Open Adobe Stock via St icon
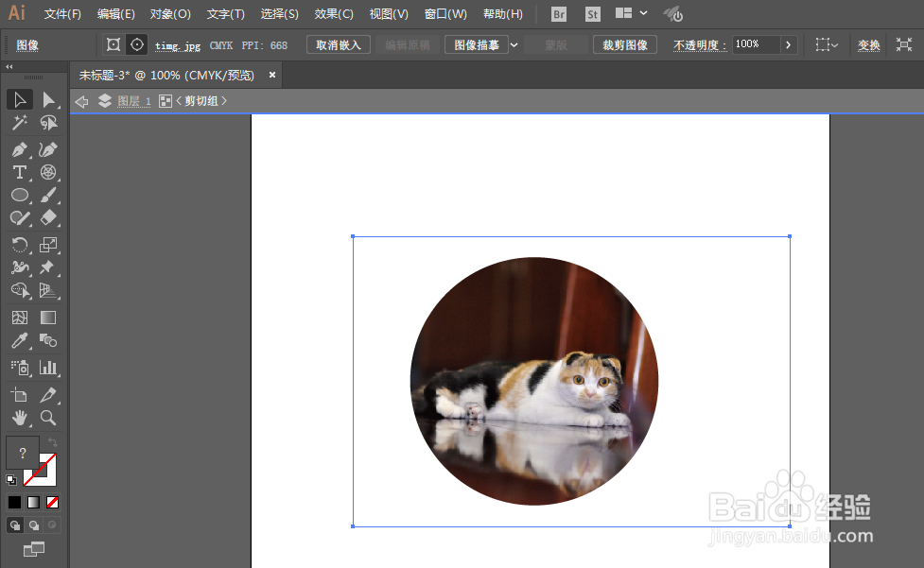The width and height of the screenshot is (924, 568). (x=593, y=14)
